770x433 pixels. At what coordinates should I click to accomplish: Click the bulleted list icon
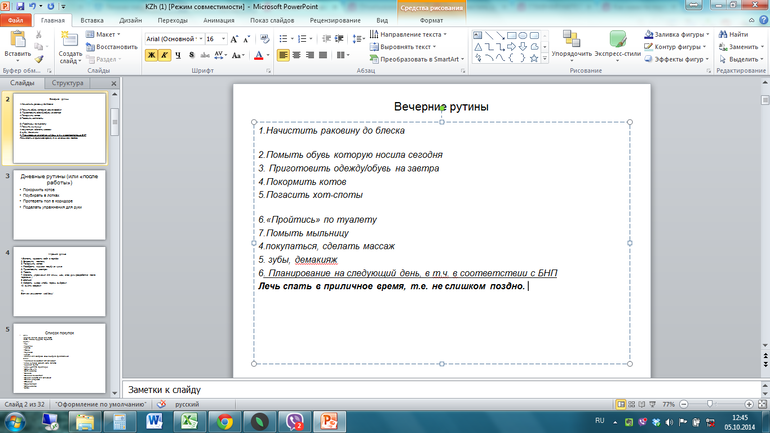(x=284, y=37)
